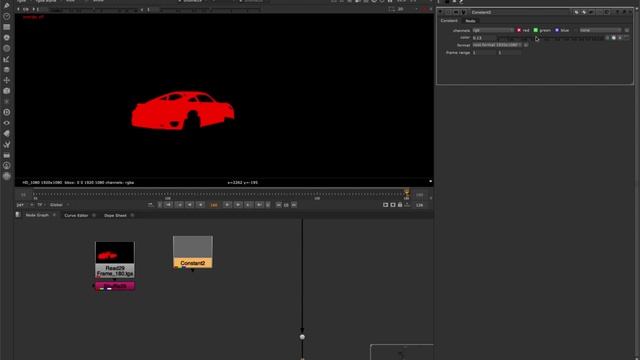The image size is (640, 360).
Task: Collapse the Constant2 properties panel arrow
Action: (x=440, y=12)
